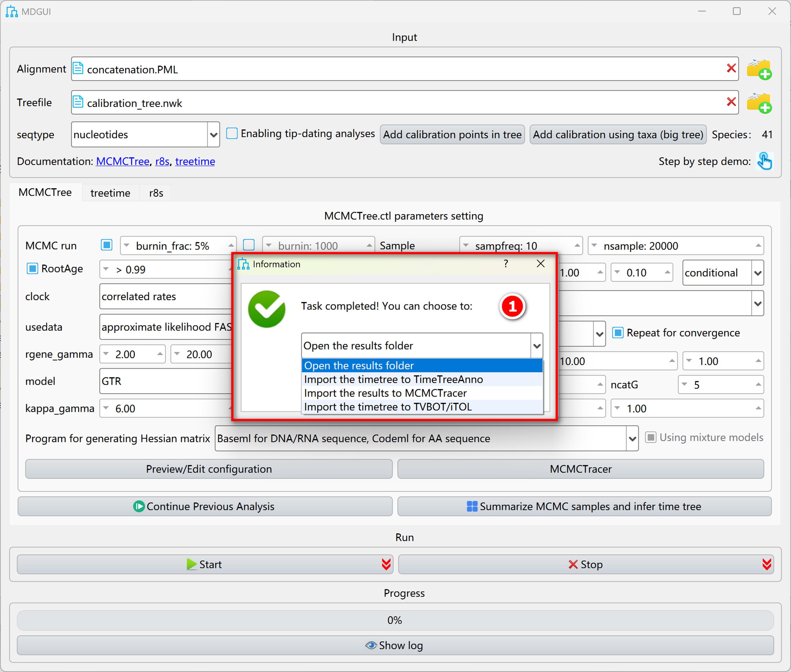
Task: Decrease nsample value with down arrow
Action: point(594,245)
